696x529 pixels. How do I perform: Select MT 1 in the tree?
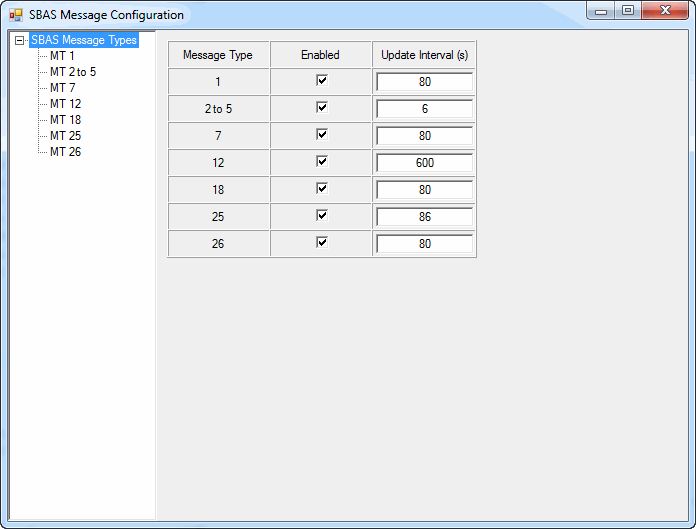(x=62, y=56)
